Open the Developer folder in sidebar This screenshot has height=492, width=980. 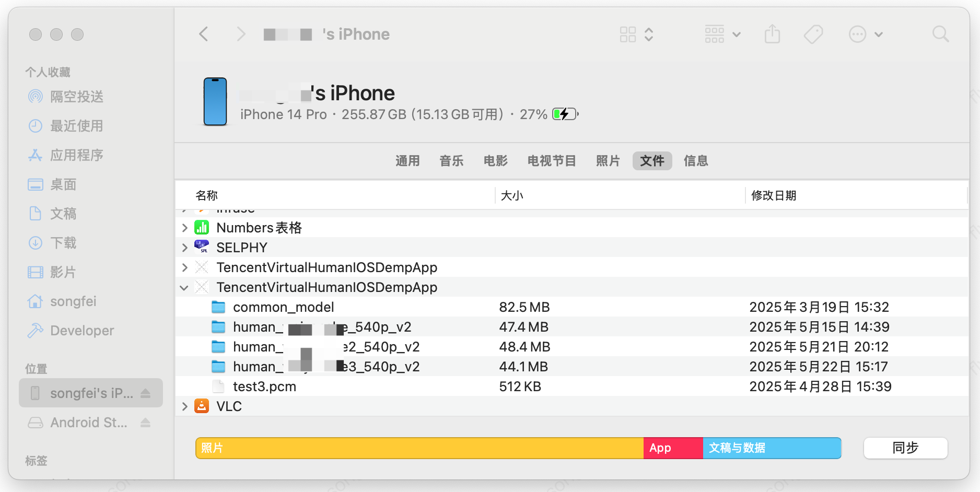pos(71,331)
